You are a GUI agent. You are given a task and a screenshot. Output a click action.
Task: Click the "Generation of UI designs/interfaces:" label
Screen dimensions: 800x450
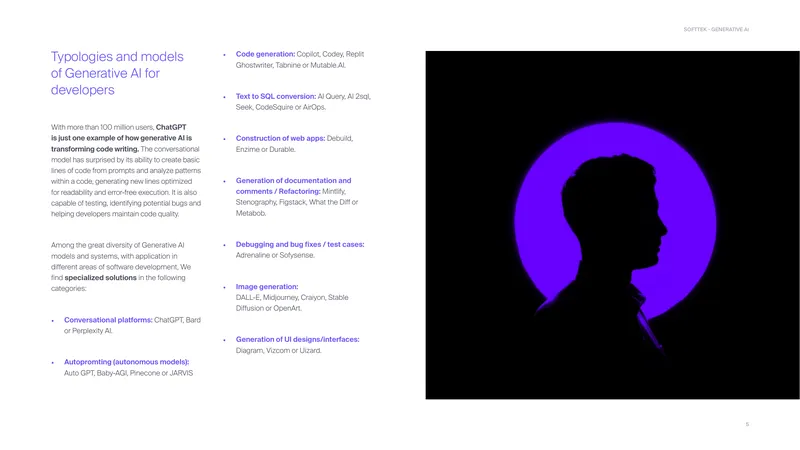point(297,339)
